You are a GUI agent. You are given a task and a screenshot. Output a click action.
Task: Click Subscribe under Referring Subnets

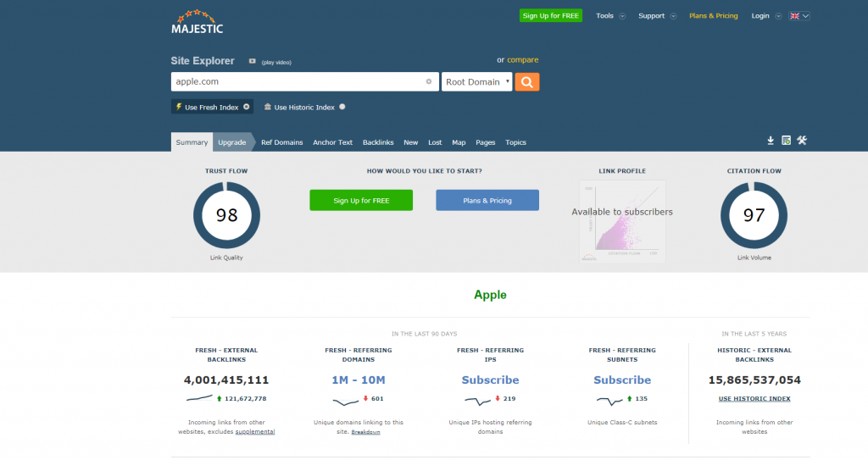622,380
